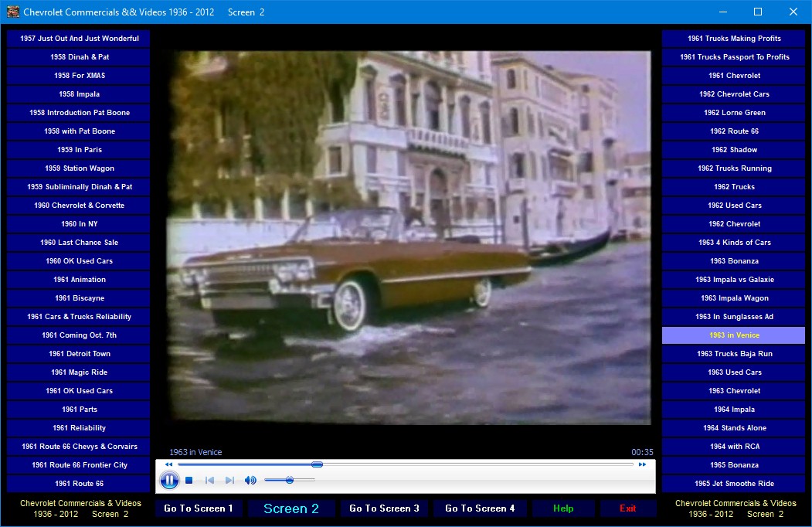
Task: Play 1962 Shadow video
Action: tap(734, 150)
